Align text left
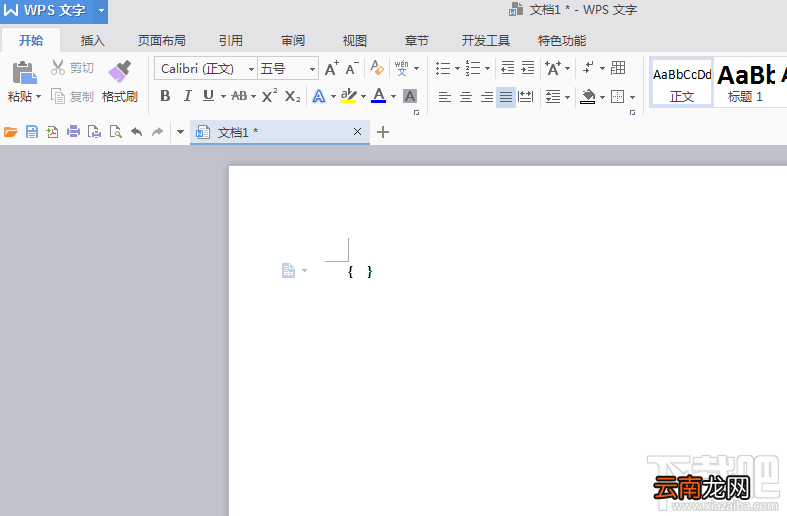Viewport: 787px width, 516px height. coord(445,96)
